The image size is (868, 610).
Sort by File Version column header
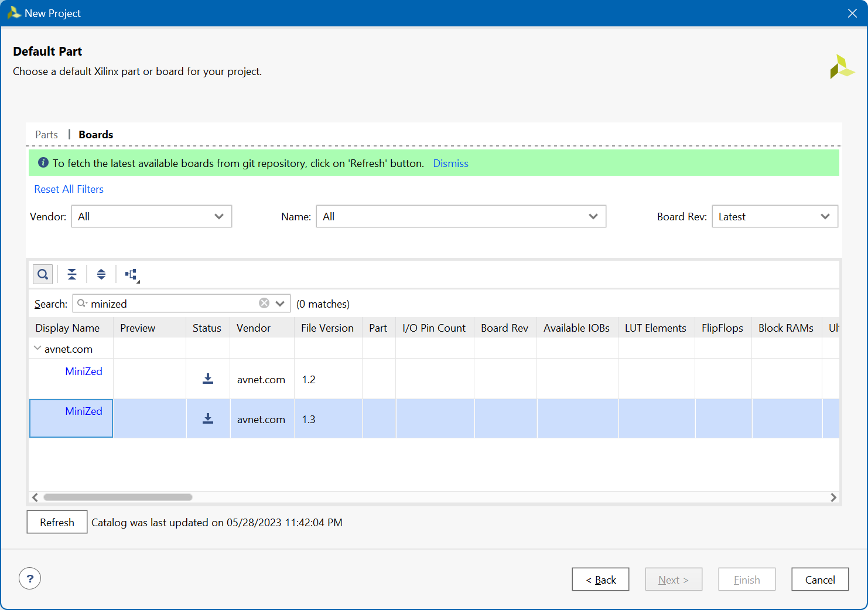pos(328,328)
